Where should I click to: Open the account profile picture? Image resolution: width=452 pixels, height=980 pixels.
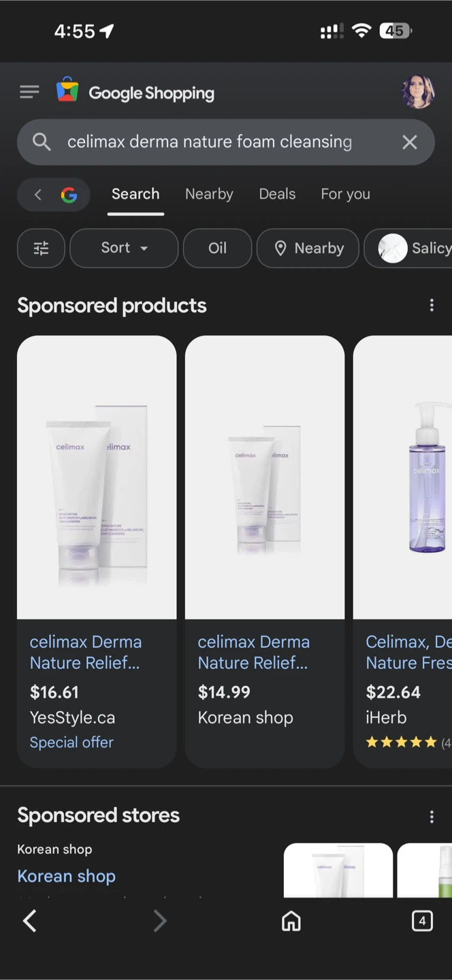tap(417, 92)
